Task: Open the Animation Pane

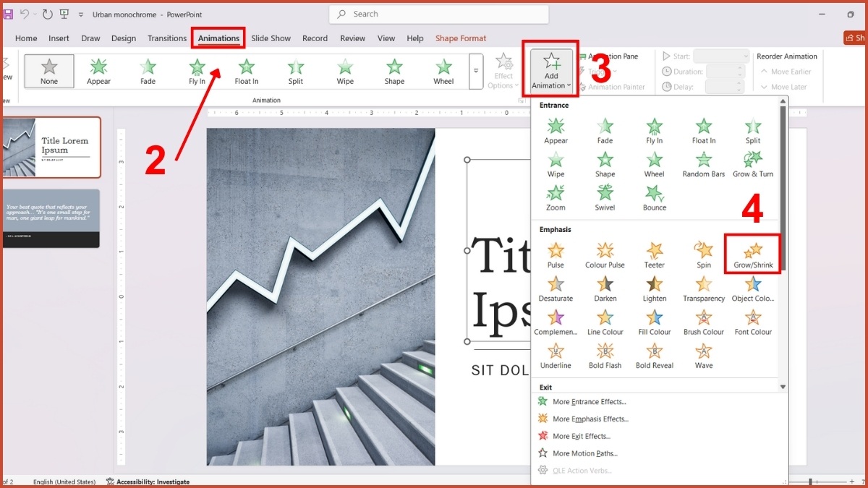Action: [612, 56]
